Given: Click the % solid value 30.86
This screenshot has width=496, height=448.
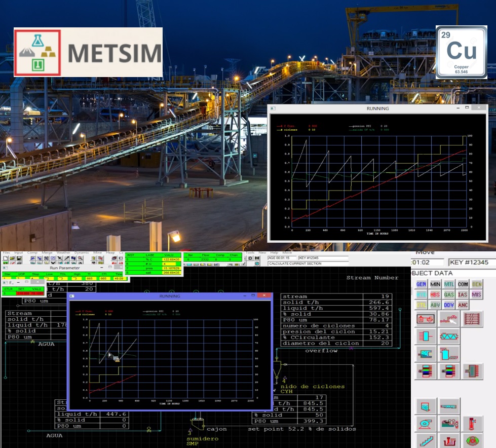Looking at the screenshot, I should pyautogui.click(x=378, y=314).
